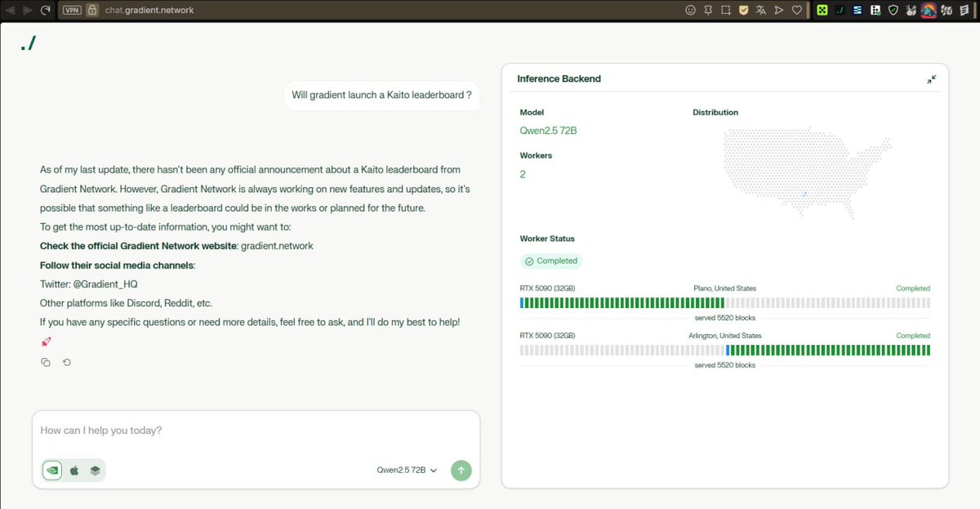980x509 pixels.
Task: Click the pushpin pin icon in toolbar
Action: (x=708, y=11)
